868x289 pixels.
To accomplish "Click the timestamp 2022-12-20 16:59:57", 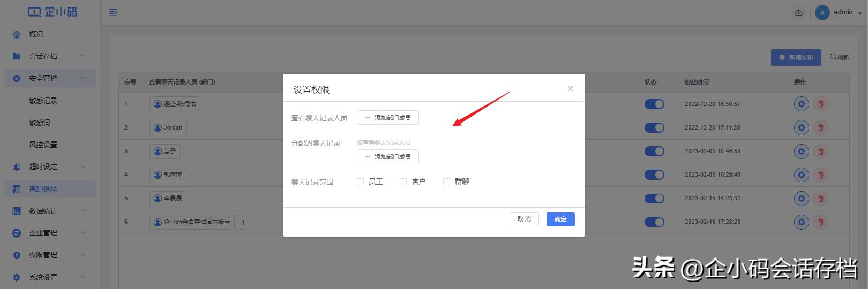I will tap(712, 104).
